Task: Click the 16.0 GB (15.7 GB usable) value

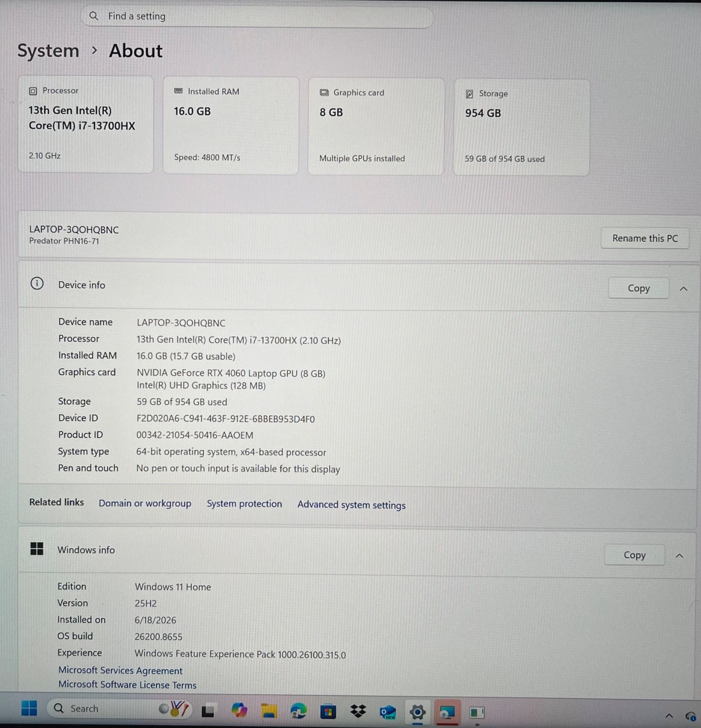Action: point(186,356)
